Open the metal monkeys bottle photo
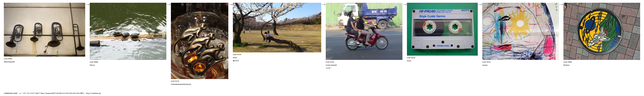Screen dimensions: 644x96 coord(200,41)
